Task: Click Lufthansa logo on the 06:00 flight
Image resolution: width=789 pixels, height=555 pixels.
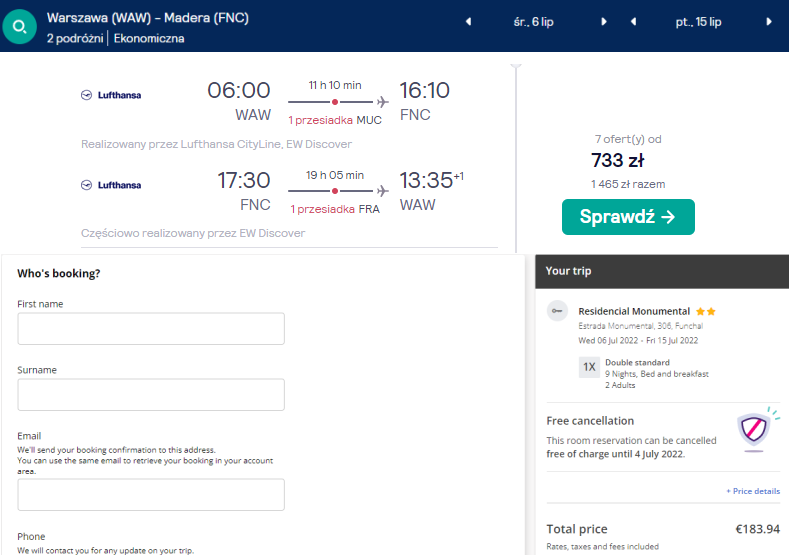Action: 111,95
